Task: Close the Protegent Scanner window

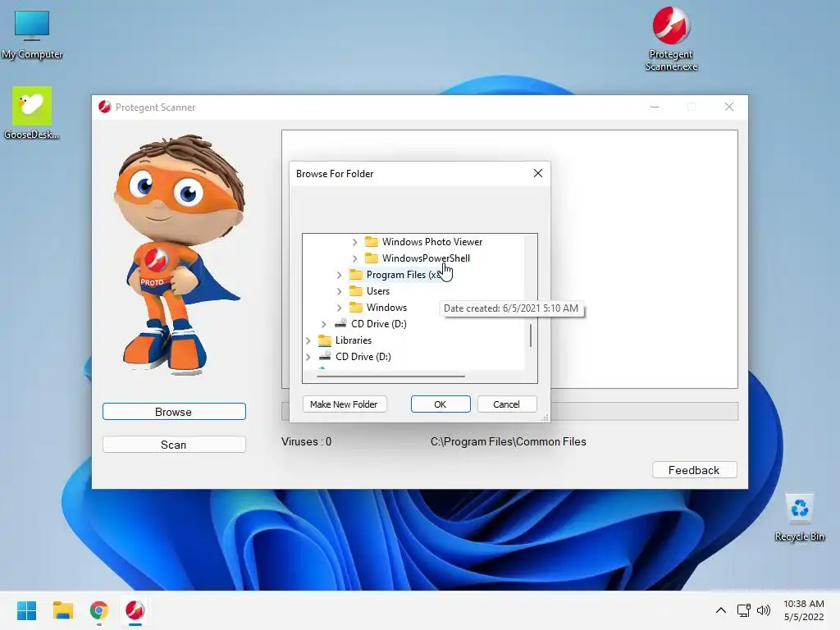Action: click(729, 107)
